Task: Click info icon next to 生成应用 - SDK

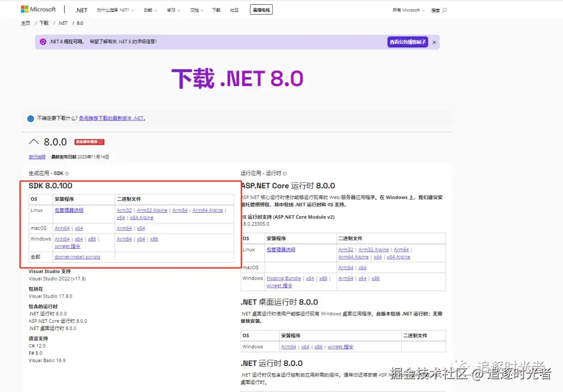Action: coord(67,174)
